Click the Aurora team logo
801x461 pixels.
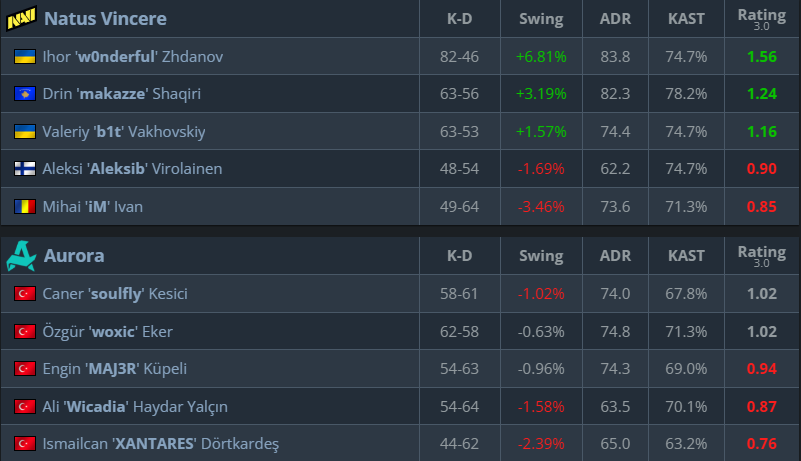click(21, 256)
